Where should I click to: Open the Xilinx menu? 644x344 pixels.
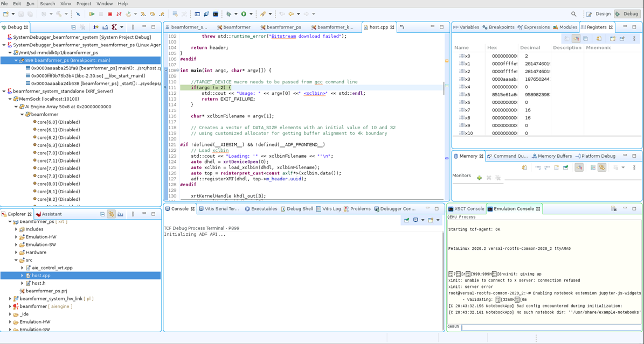coord(66,4)
